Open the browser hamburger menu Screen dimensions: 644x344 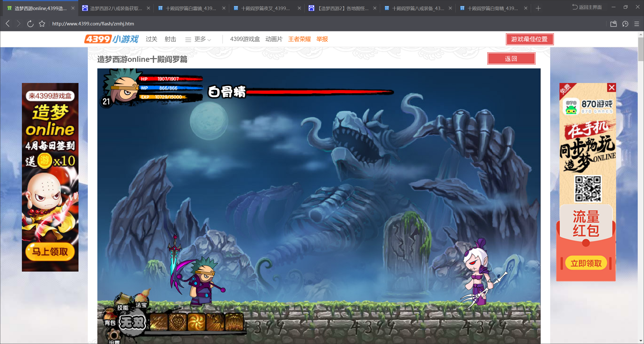[x=637, y=24]
